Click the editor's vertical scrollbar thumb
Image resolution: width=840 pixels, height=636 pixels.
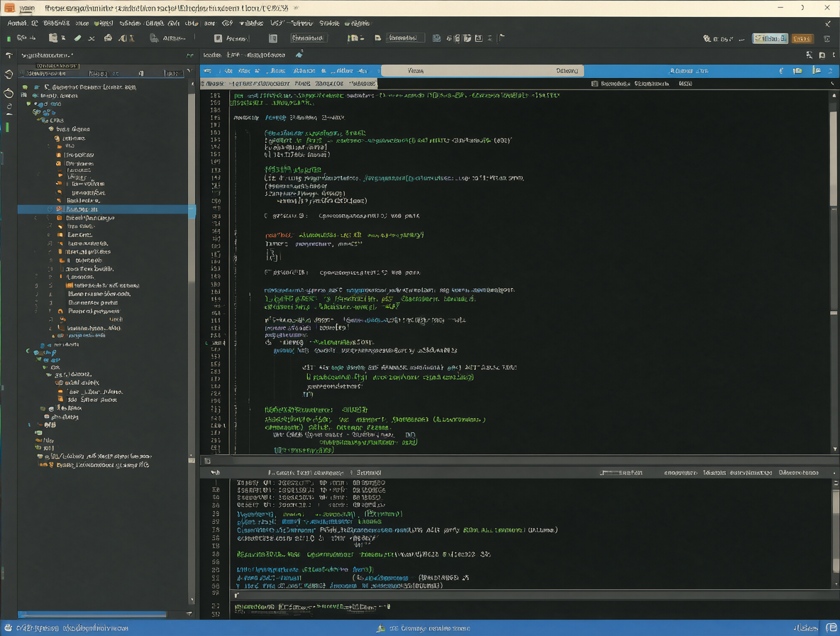[x=834, y=158]
